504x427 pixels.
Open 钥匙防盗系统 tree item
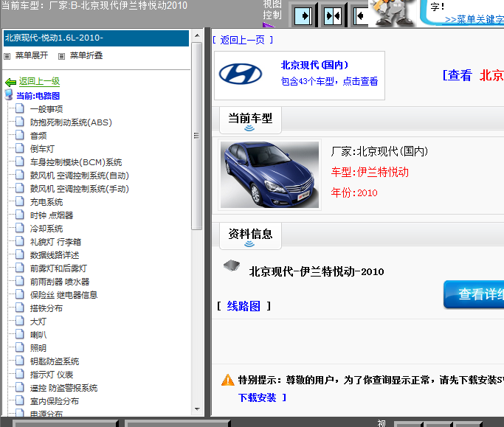55,361
